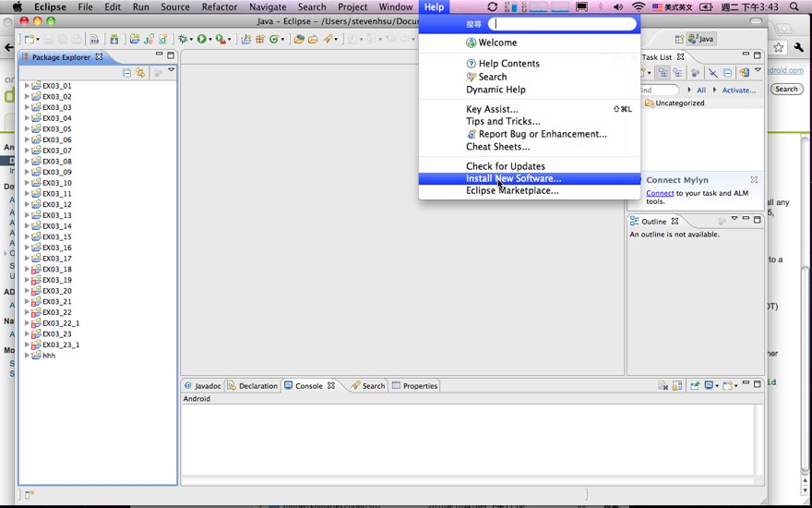Open Eclipse Marketplace from Help menu
The width and height of the screenshot is (812, 508).
pyautogui.click(x=530, y=191)
